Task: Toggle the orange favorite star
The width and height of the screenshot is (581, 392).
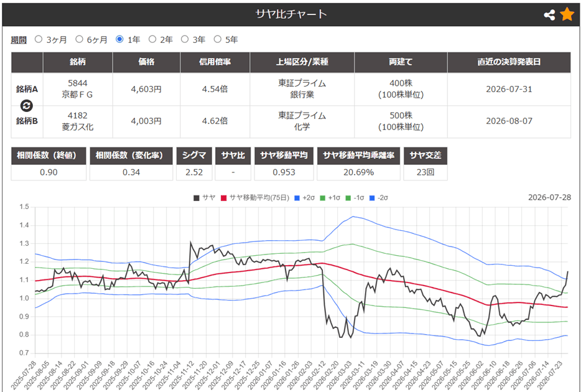Action: point(567,14)
